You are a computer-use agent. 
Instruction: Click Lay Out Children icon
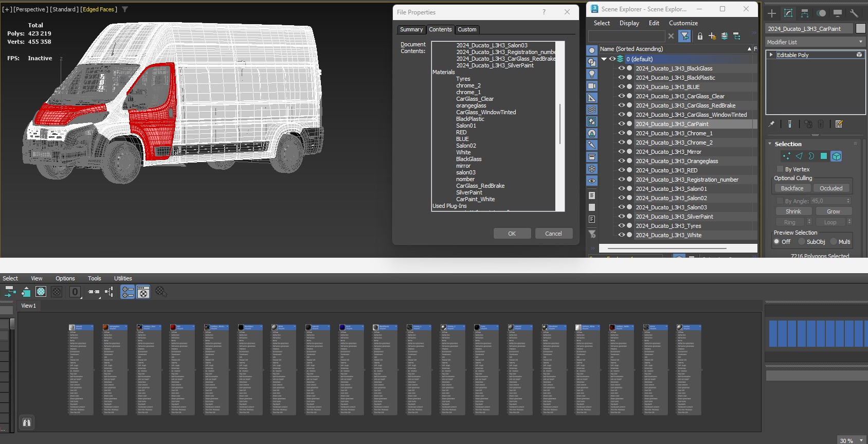pyautogui.click(x=109, y=292)
